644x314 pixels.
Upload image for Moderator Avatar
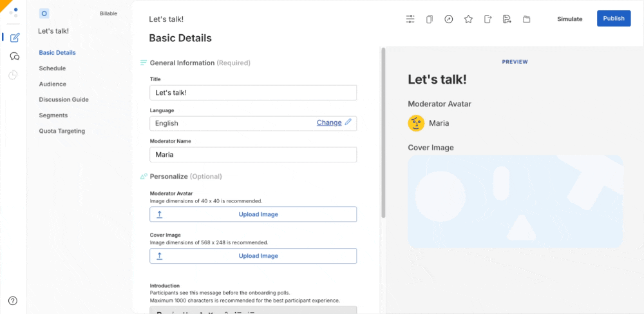(x=253, y=214)
